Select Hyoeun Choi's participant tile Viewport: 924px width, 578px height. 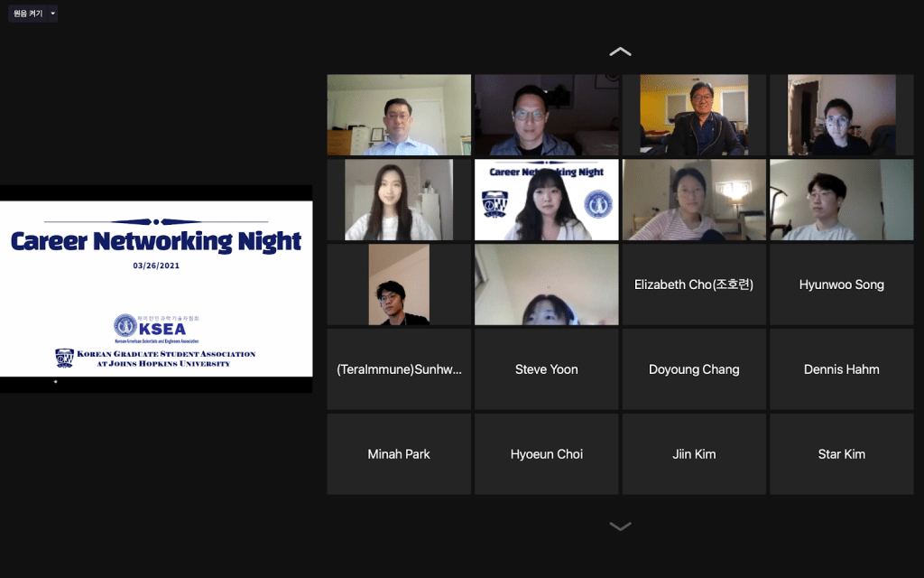[546, 454]
